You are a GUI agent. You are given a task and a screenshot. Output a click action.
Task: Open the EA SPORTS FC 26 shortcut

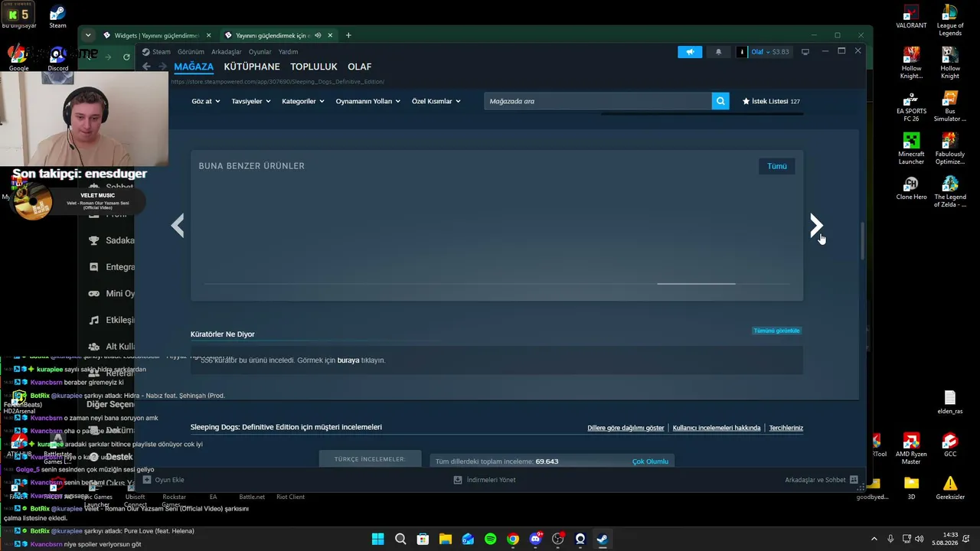point(911,107)
